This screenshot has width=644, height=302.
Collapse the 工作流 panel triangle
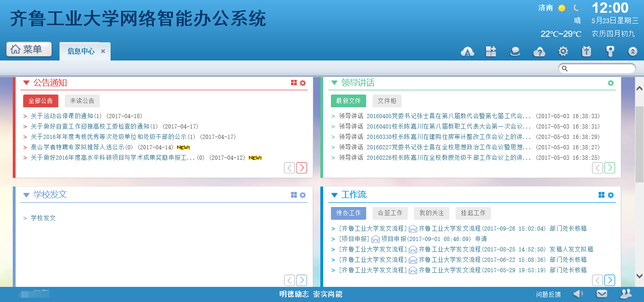click(335, 195)
